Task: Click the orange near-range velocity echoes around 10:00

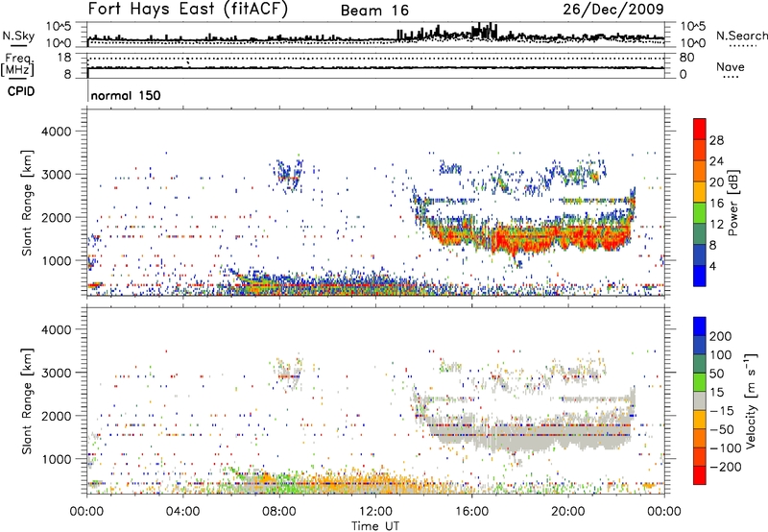Action: (329, 482)
